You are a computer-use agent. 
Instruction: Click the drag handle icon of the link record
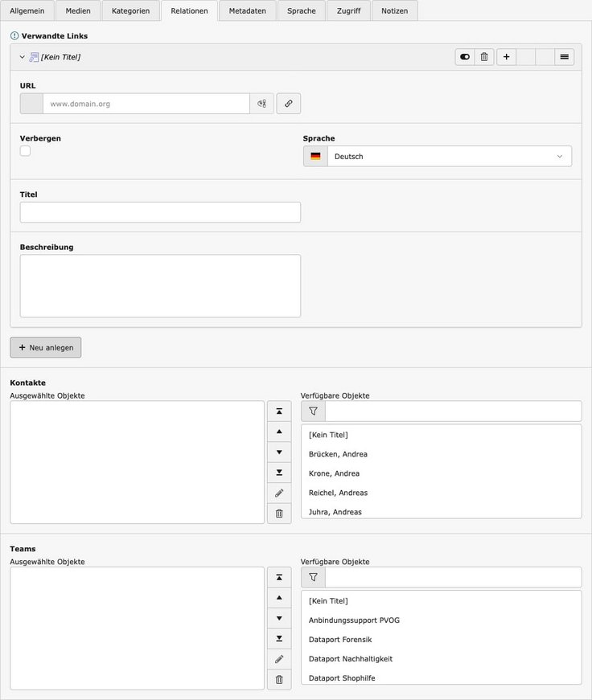[x=565, y=57]
